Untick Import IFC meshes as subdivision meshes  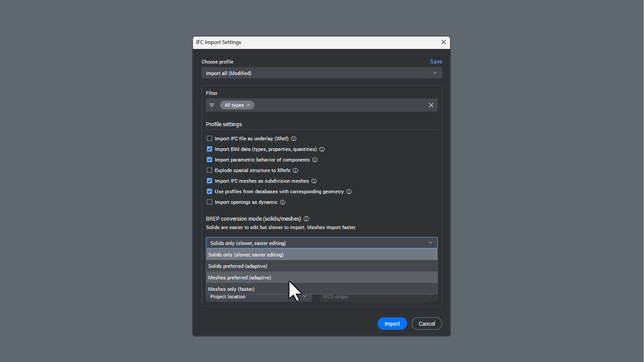click(x=210, y=181)
